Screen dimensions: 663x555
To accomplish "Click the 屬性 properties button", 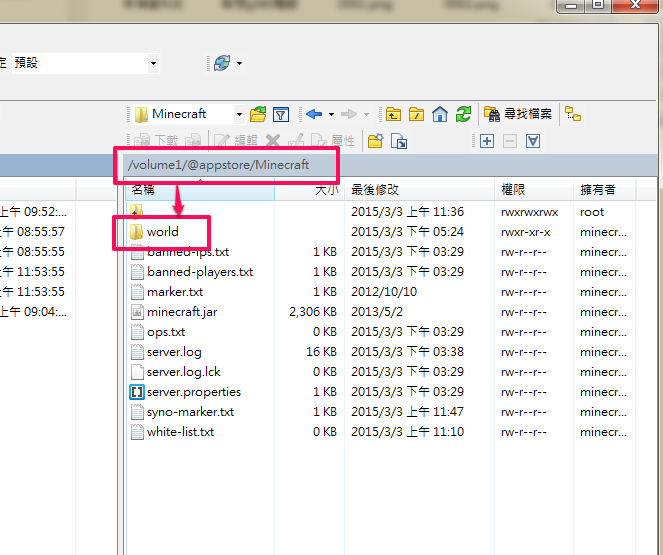I will click(333, 141).
